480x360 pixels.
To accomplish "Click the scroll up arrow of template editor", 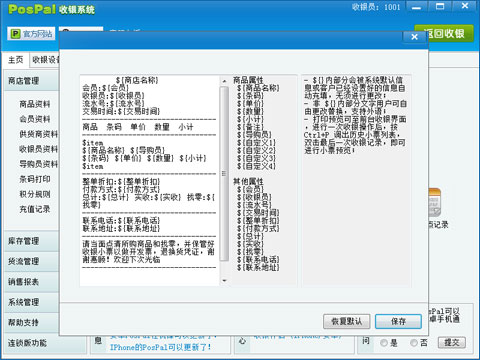I will coord(224,81).
